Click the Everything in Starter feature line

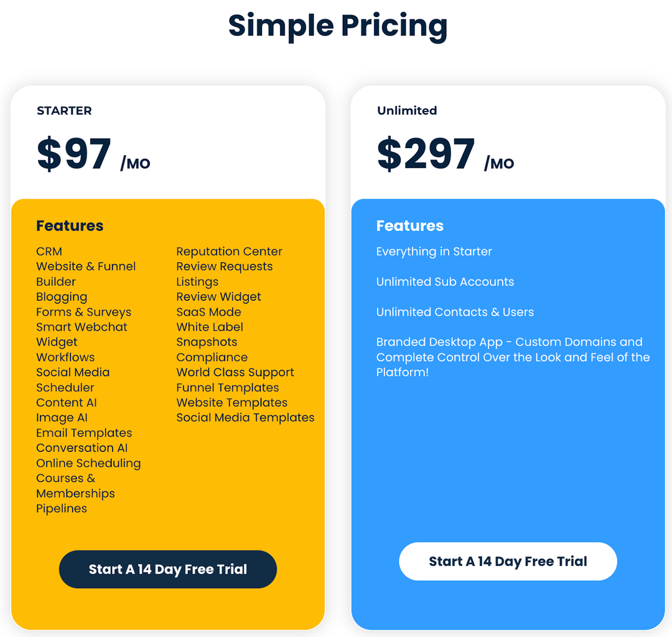434,252
